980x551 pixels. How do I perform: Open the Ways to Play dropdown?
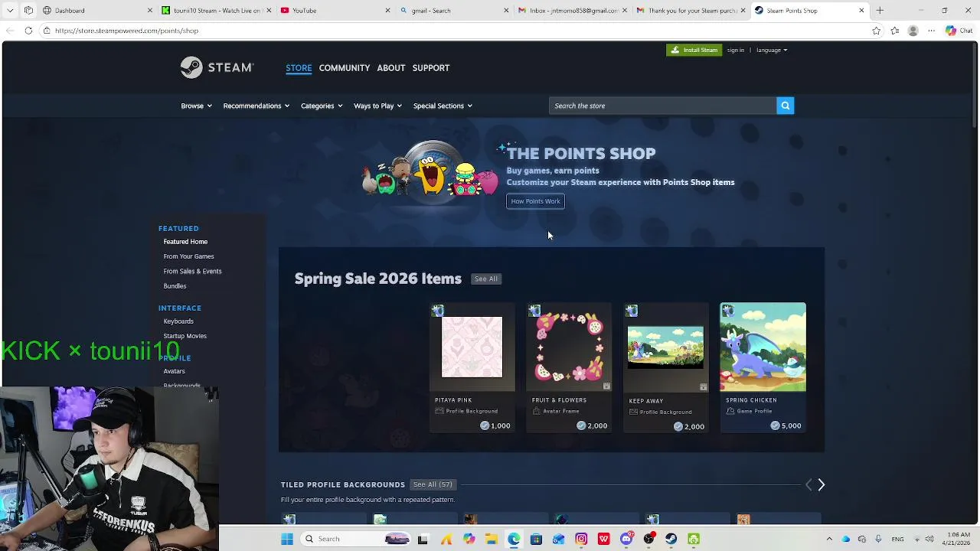(x=377, y=106)
